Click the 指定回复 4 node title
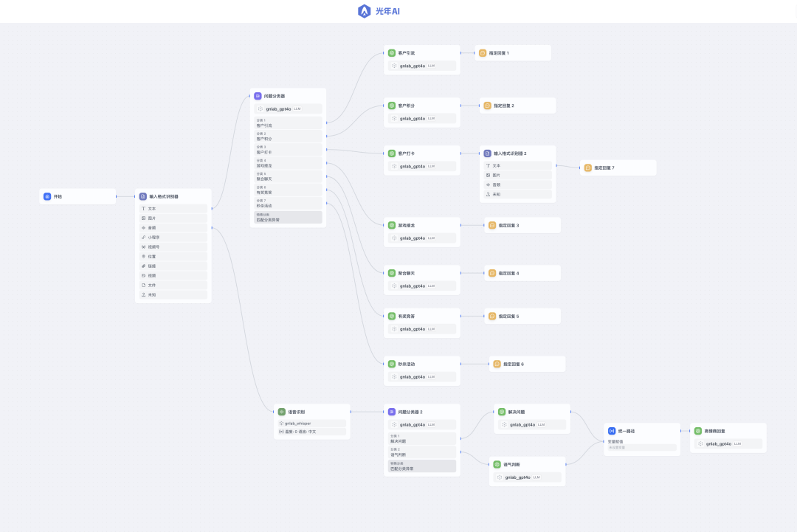The width and height of the screenshot is (797, 532). coord(508,273)
